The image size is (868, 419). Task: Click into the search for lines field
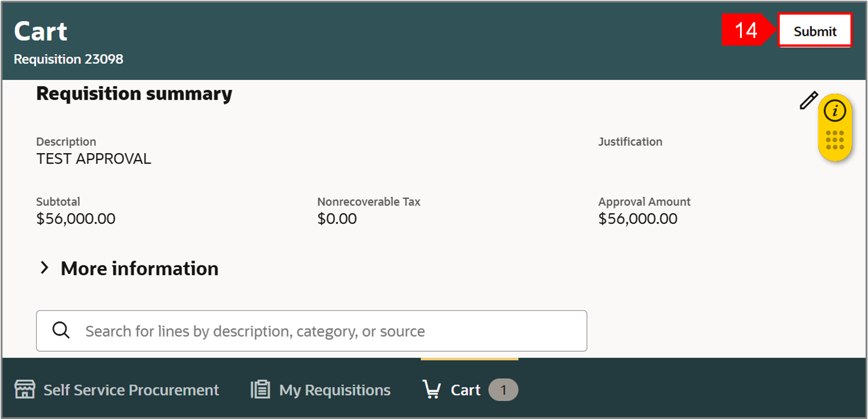(x=327, y=331)
